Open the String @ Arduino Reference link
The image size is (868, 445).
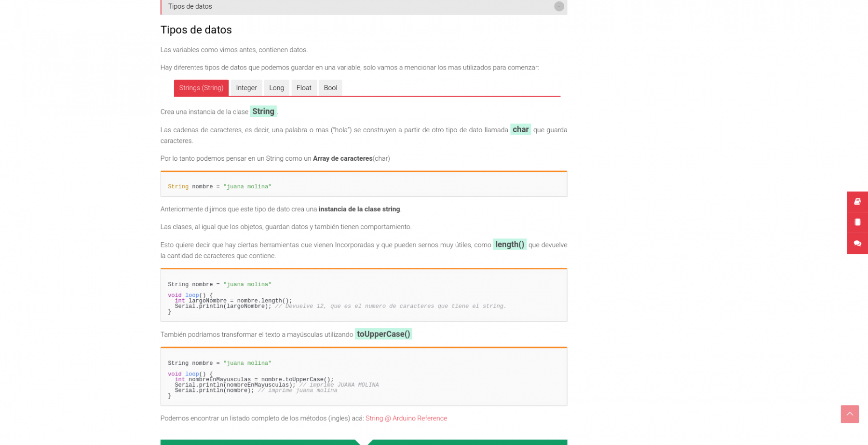[406, 418]
